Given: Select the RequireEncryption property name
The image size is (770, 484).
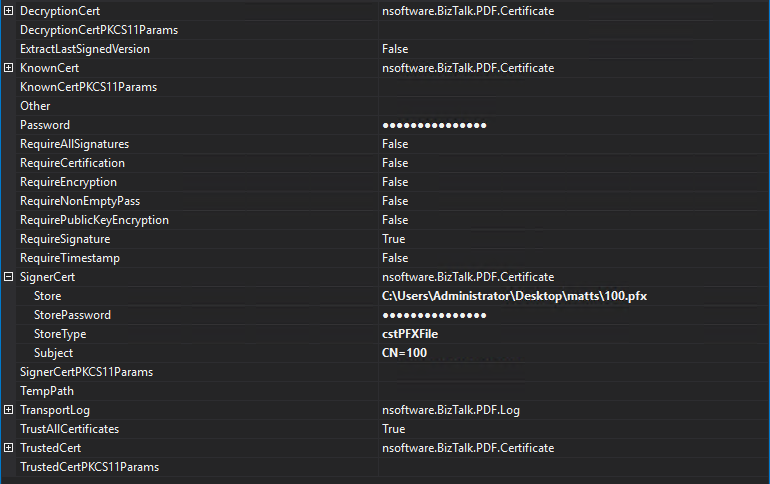Looking at the screenshot, I should (68, 182).
